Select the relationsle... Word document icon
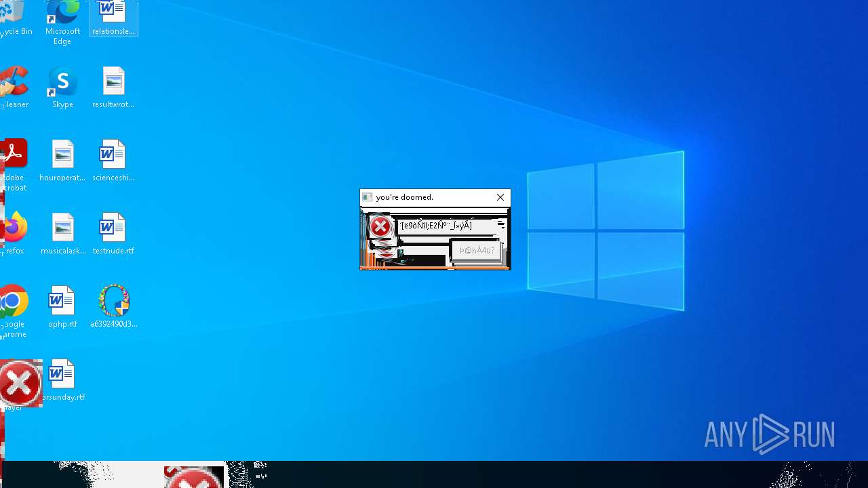The image size is (868, 488). (113, 18)
